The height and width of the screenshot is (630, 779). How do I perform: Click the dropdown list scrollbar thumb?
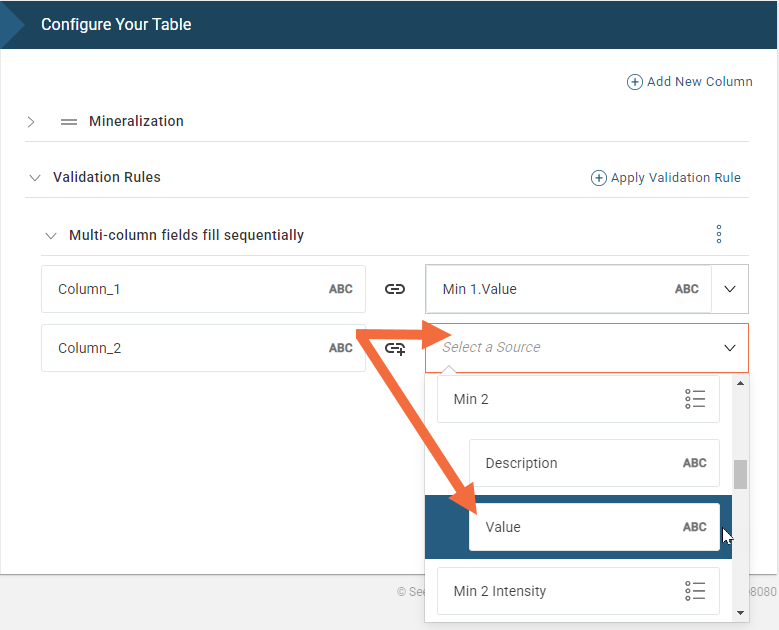point(740,474)
